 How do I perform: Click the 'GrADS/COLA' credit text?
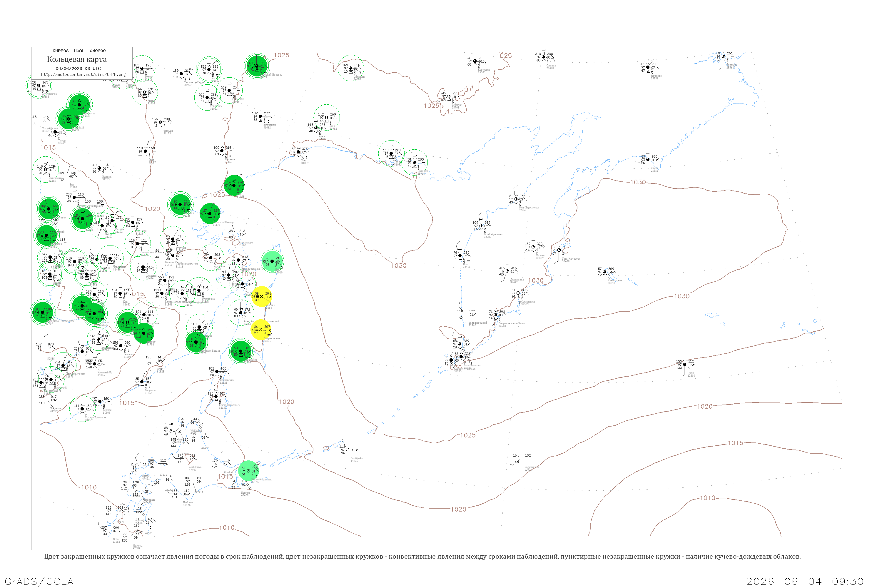point(39,581)
